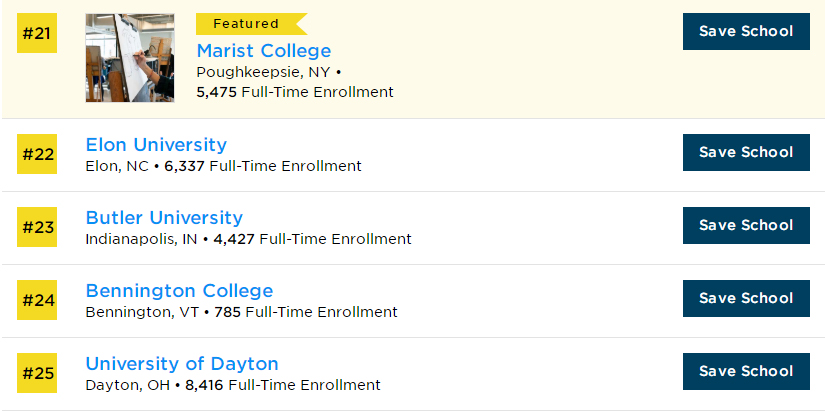Open the Bennington College link
The image size is (827, 413).
click(179, 291)
